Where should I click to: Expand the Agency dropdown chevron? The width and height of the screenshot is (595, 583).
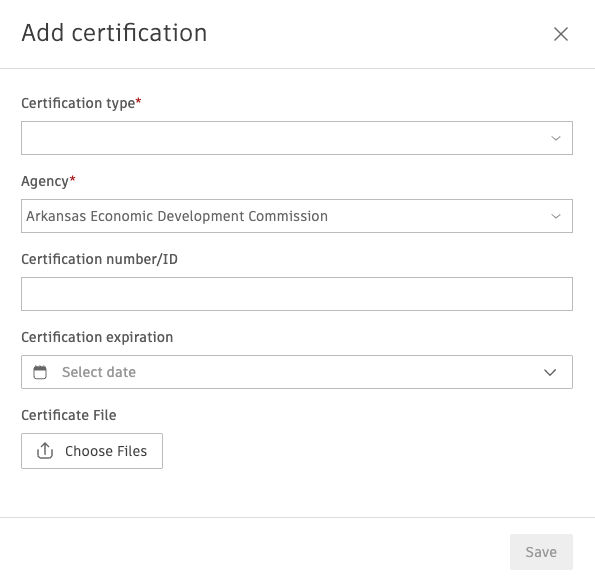pyautogui.click(x=556, y=216)
